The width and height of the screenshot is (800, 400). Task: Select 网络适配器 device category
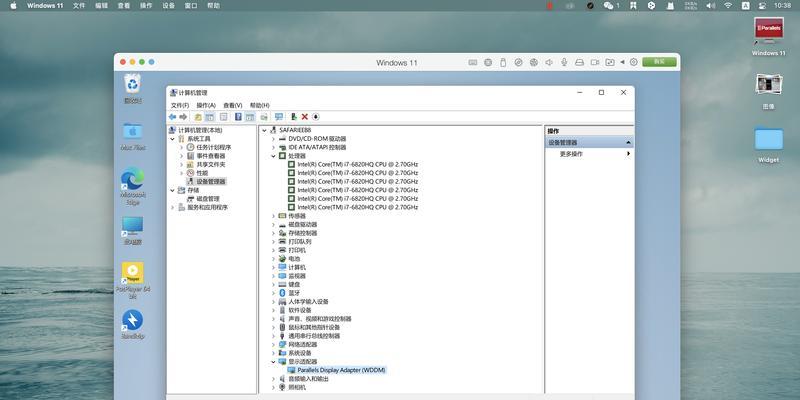tap(303, 344)
